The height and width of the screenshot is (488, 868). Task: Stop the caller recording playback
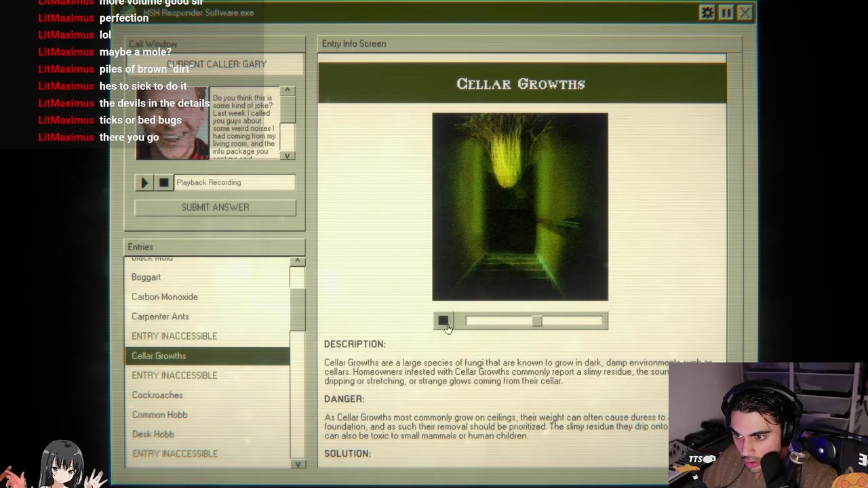click(163, 182)
